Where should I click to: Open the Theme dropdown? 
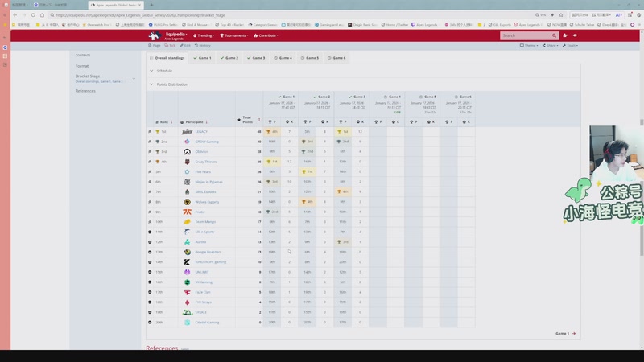529,46
